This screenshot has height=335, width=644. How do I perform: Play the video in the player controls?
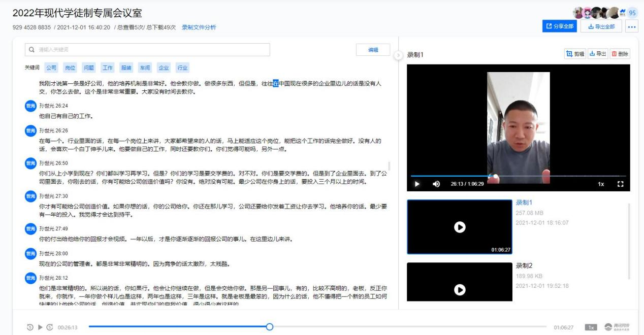(x=417, y=184)
